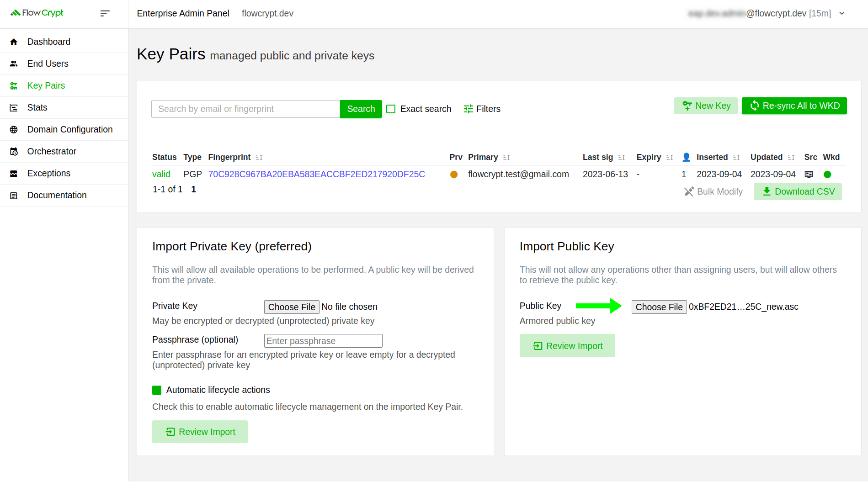This screenshot has width=868, height=482.
Task: Click the Filters label
Action: point(488,109)
